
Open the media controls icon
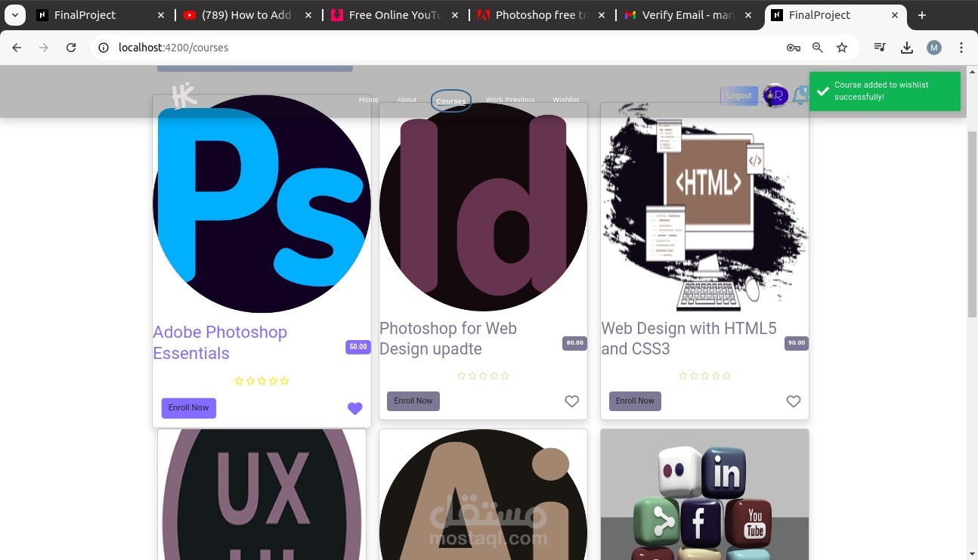click(880, 48)
